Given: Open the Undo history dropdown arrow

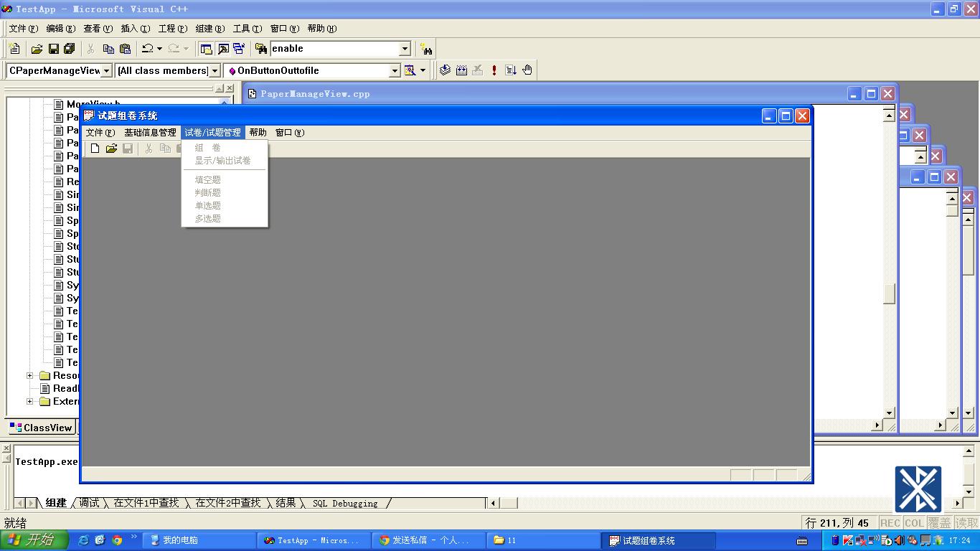Looking at the screenshot, I should point(159,49).
